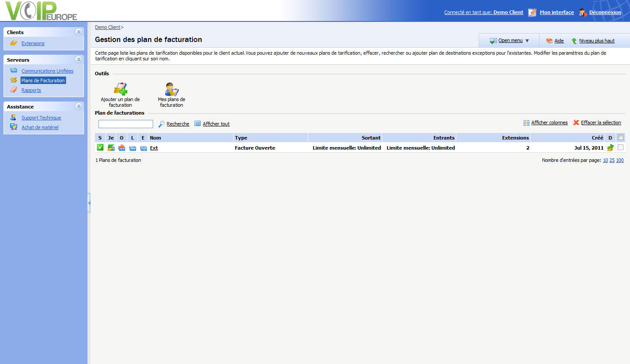Click the Ajouter un plan de facturation icon
The image size is (630, 364).
(120, 89)
